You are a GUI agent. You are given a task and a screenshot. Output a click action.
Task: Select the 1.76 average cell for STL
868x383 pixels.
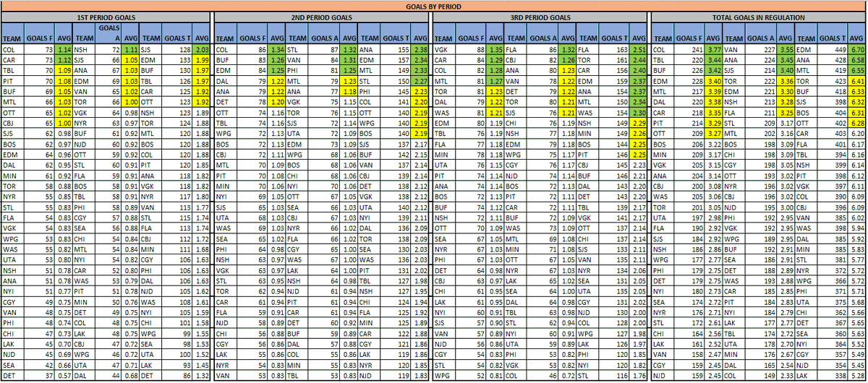(x=639, y=376)
